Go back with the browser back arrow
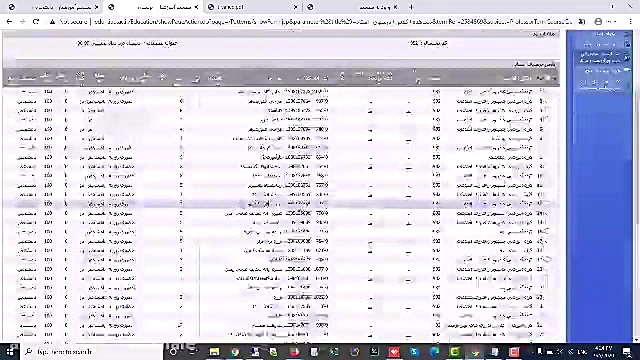This screenshot has height=360, width=640. point(9,22)
